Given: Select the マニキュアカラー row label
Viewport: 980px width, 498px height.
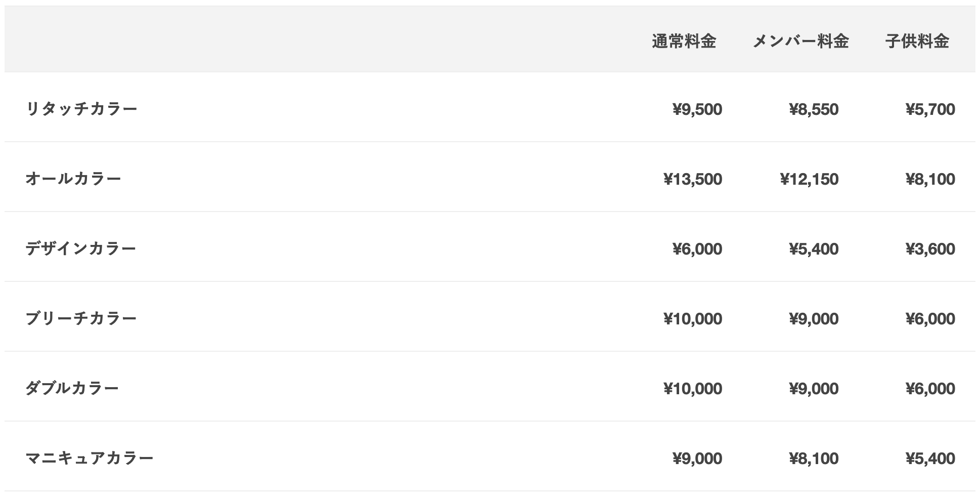Looking at the screenshot, I should [90, 458].
